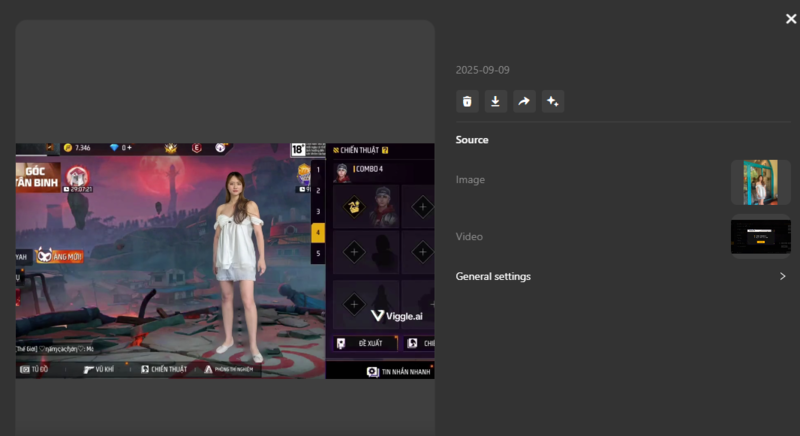The width and height of the screenshot is (800, 436).
Task: Click the 2025-09-09 date text
Action: tap(483, 70)
